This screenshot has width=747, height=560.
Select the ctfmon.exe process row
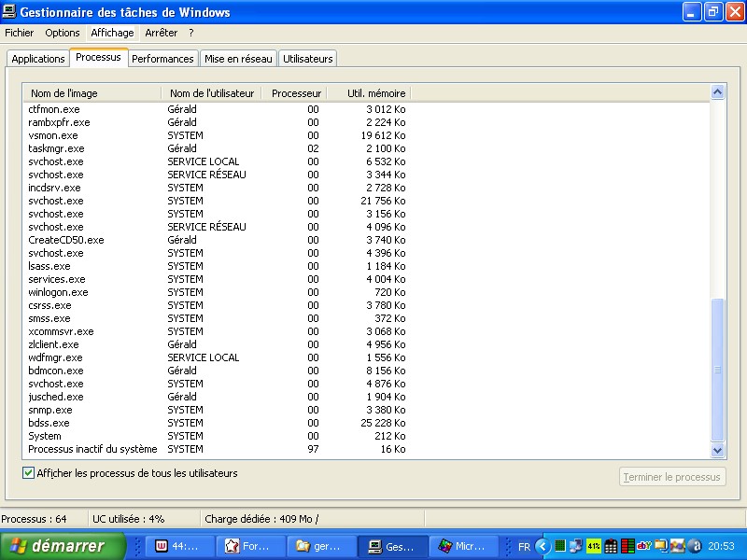click(x=217, y=109)
